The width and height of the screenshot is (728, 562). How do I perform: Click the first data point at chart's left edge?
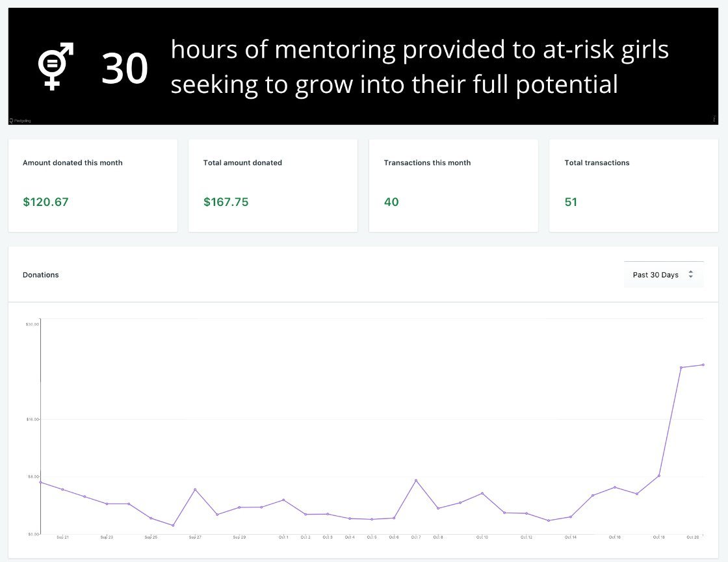[x=40, y=482]
